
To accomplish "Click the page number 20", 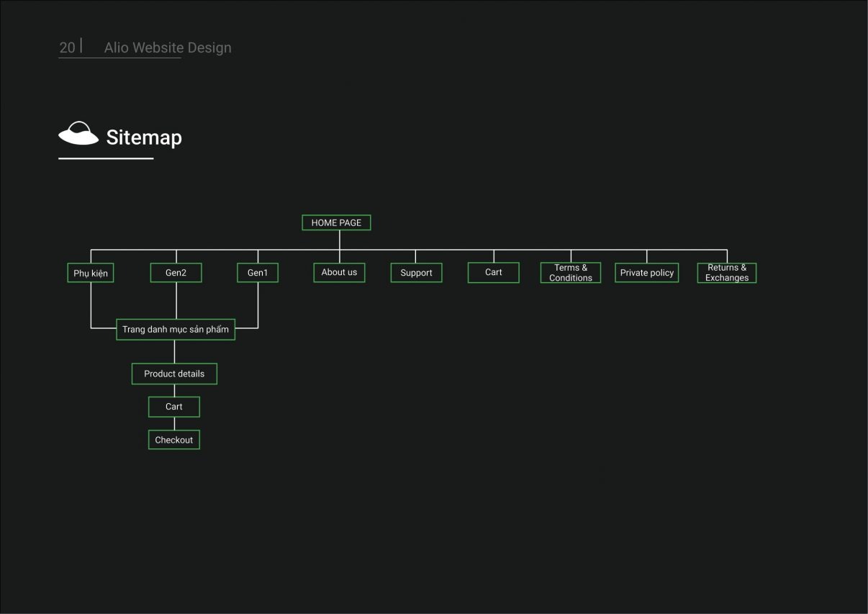I will [67, 48].
